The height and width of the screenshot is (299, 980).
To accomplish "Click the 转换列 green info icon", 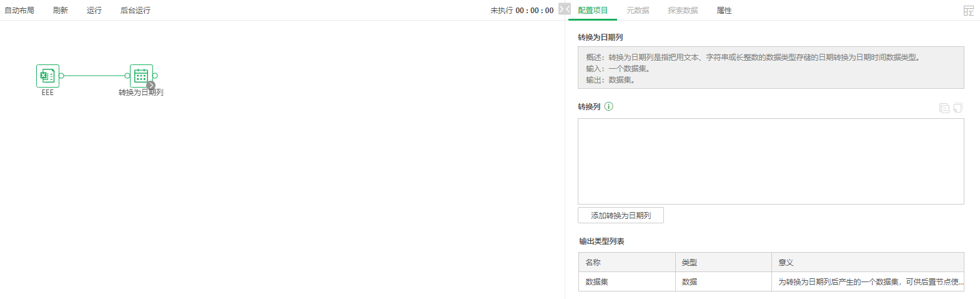I will (x=609, y=106).
